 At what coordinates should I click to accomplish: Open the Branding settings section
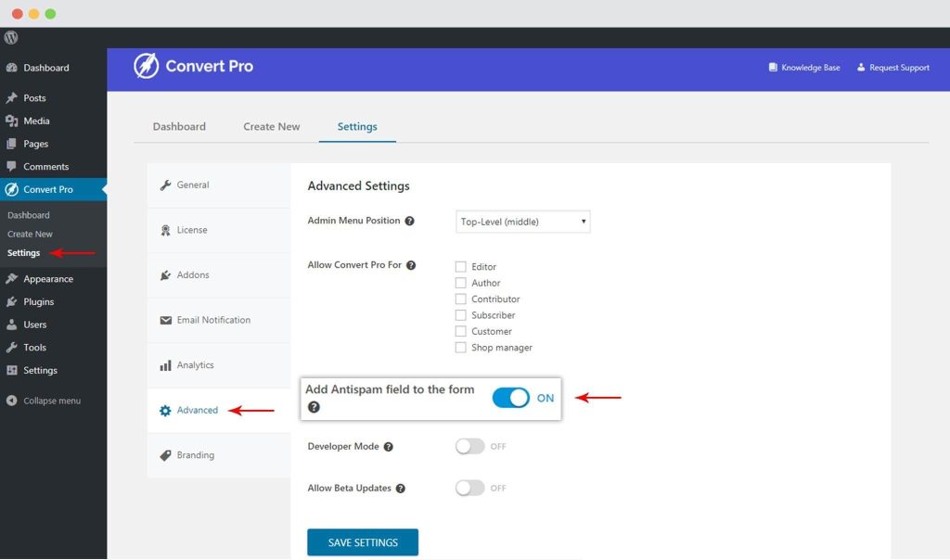219,455
